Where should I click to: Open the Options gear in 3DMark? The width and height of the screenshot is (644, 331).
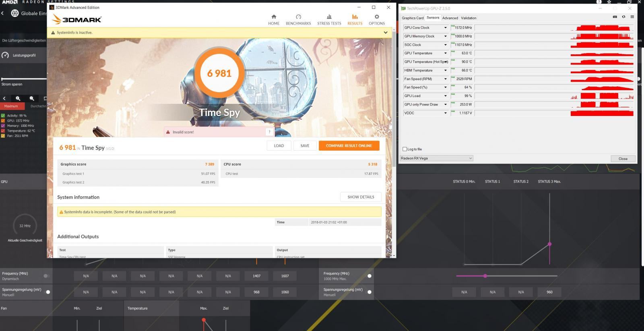377,17
